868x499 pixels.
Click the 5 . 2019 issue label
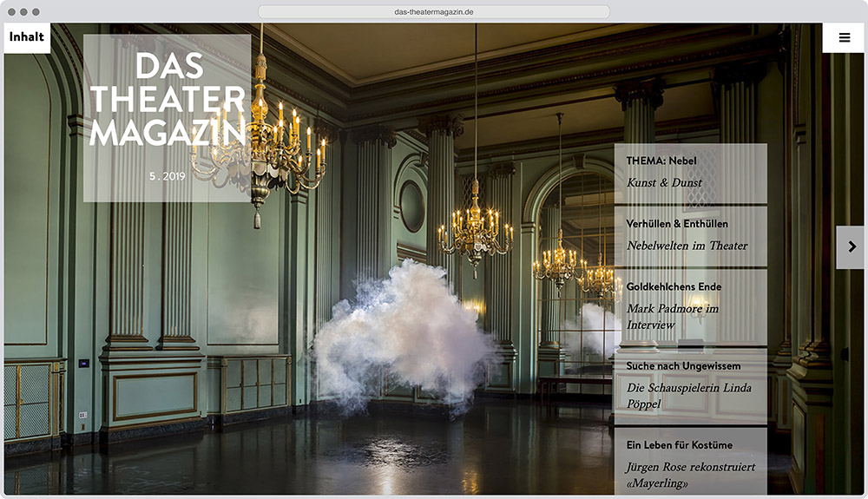167,175
